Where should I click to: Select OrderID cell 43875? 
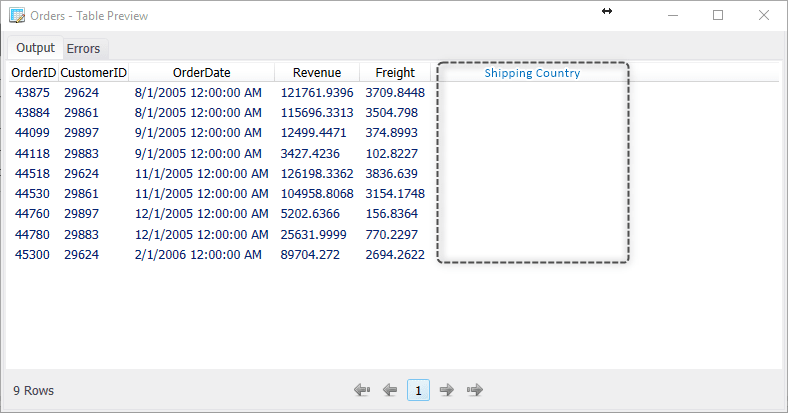(x=32, y=93)
